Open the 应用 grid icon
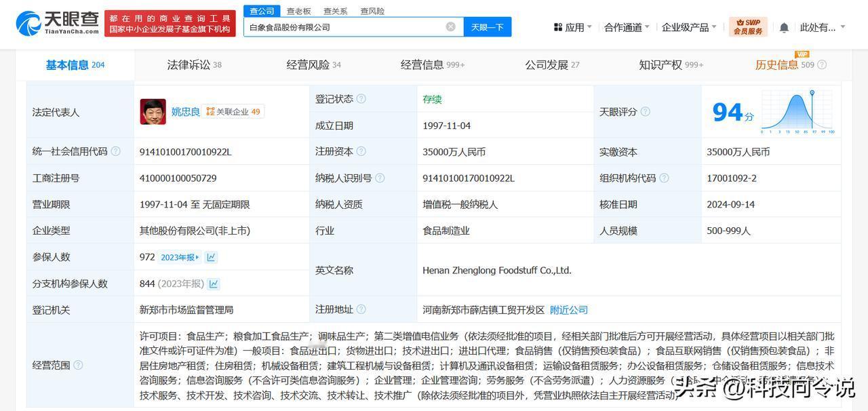Screen dimensions: 868x411 (558, 27)
